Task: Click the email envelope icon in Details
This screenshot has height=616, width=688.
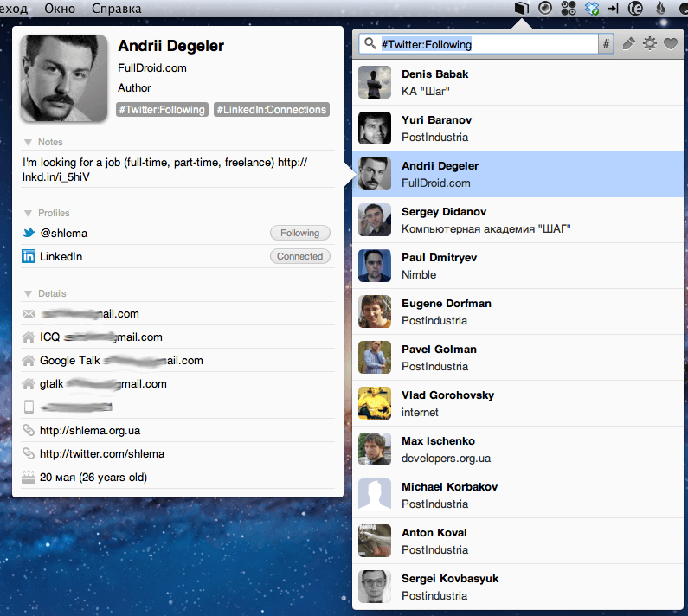Action: (29, 314)
